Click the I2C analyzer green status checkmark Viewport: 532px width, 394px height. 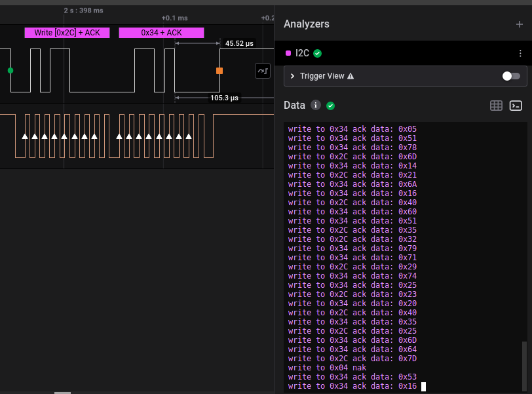pos(318,53)
